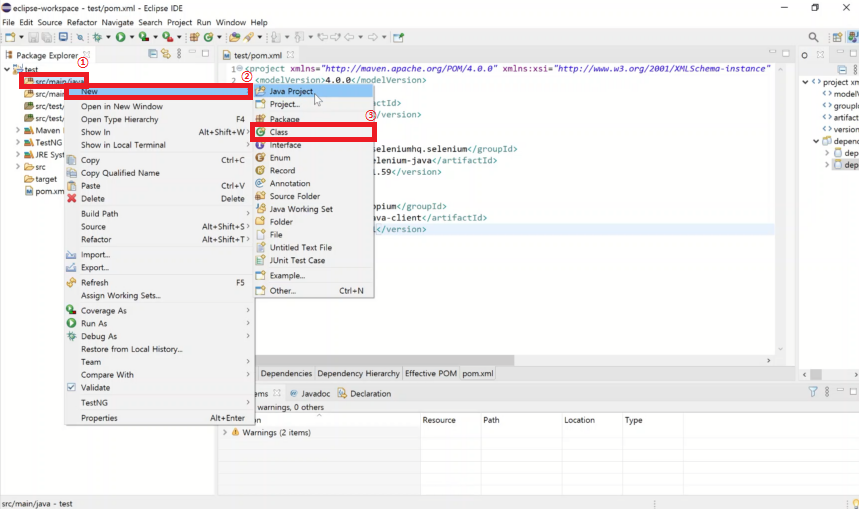Switch to pom.xml source tab
This screenshot has height=509, width=859.
click(x=477, y=374)
